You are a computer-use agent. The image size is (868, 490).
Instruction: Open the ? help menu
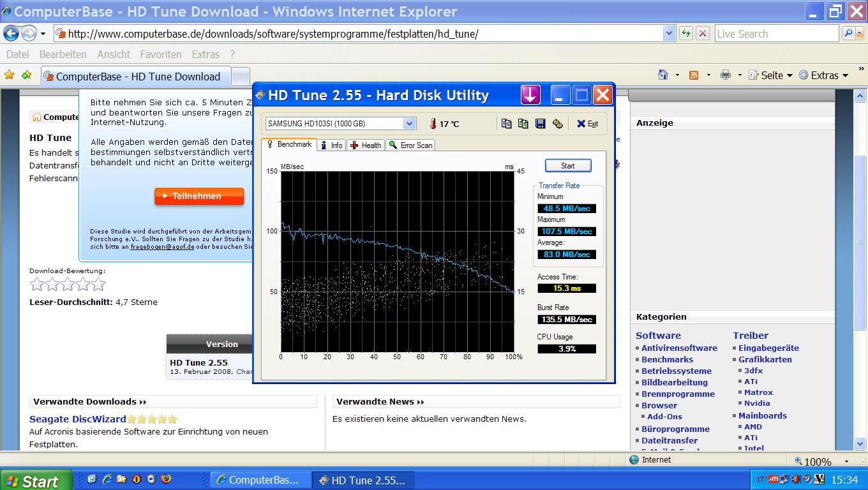[x=232, y=55]
